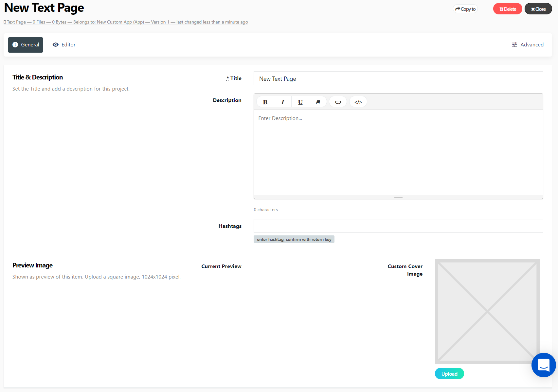Click the custom cover image placeholder
This screenshot has width=558, height=392.
click(x=487, y=312)
